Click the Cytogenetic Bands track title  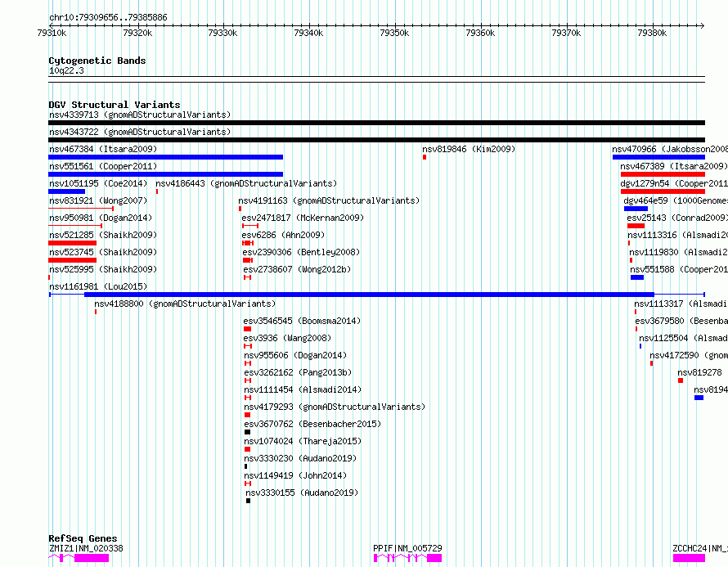click(x=97, y=61)
